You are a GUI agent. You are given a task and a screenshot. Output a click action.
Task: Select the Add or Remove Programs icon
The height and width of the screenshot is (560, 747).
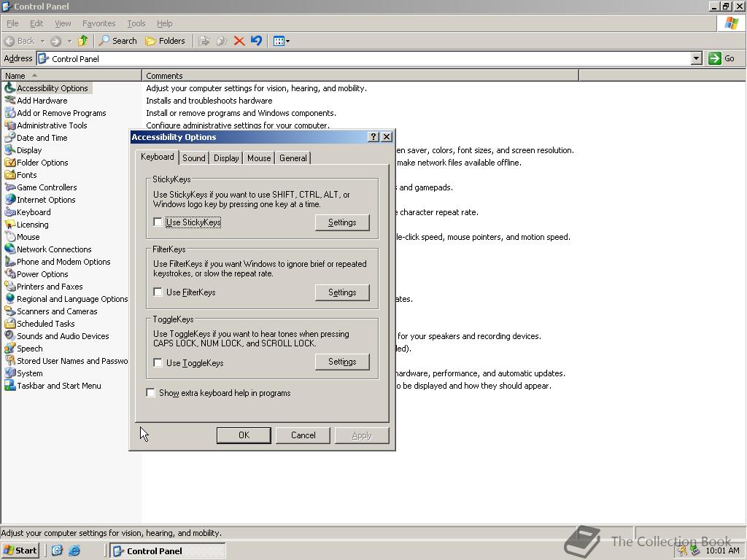pos(9,113)
